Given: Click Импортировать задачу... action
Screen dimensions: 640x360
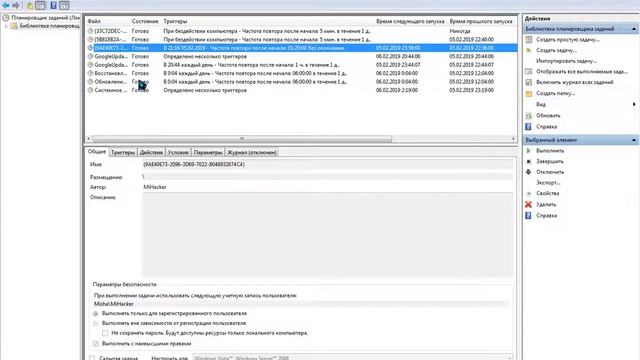Looking at the screenshot, I should [567, 61].
